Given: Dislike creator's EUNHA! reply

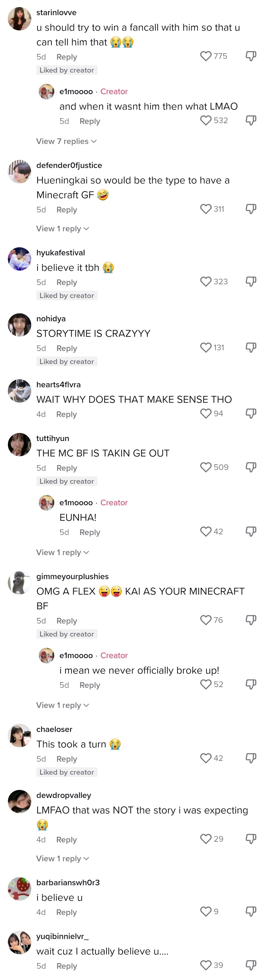Looking at the screenshot, I should pos(251,532).
